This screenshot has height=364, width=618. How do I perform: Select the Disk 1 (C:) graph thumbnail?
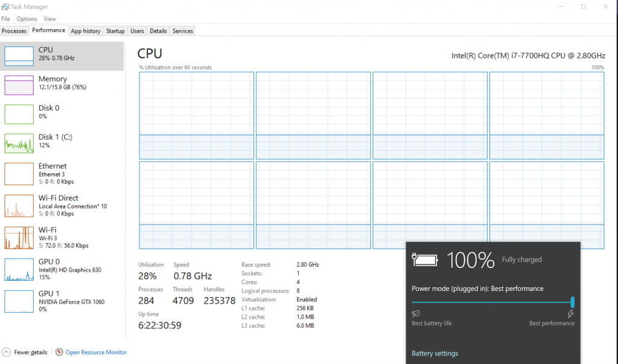pyautogui.click(x=19, y=143)
